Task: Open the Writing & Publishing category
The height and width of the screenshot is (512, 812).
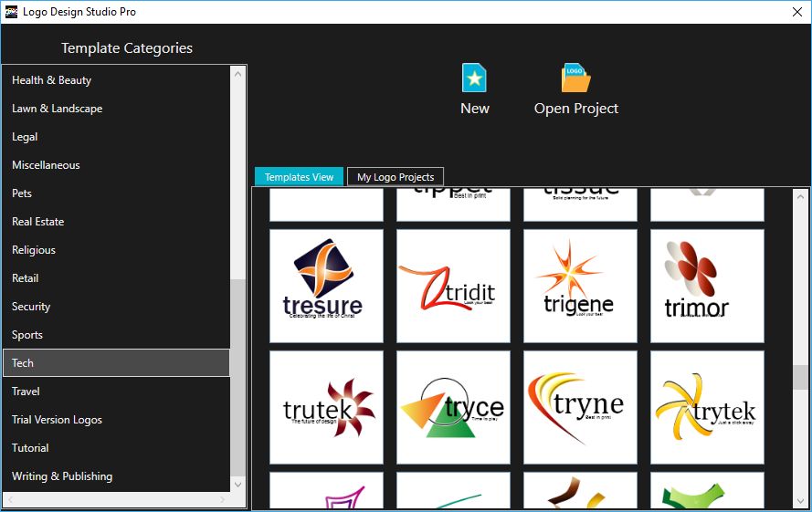Action: 62,476
